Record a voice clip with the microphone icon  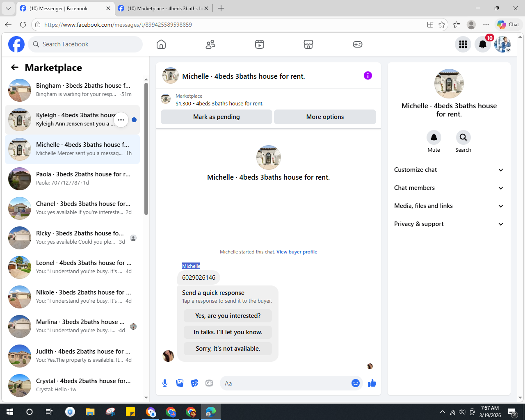pos(165,383)
